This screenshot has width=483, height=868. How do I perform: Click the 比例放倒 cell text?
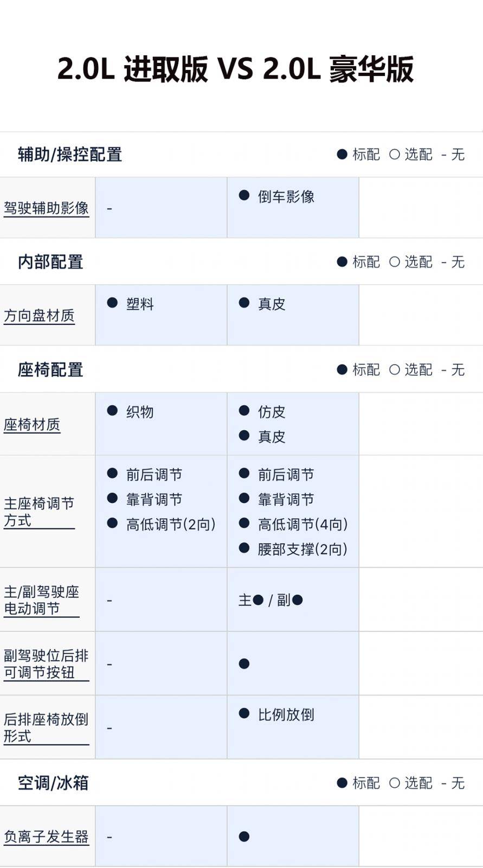tap(286, 714)
